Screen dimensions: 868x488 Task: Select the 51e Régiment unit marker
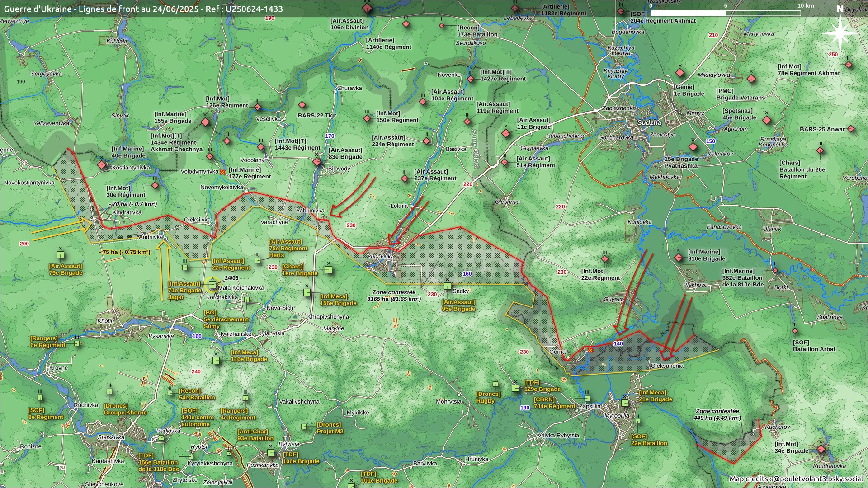[x=505, y=162]
